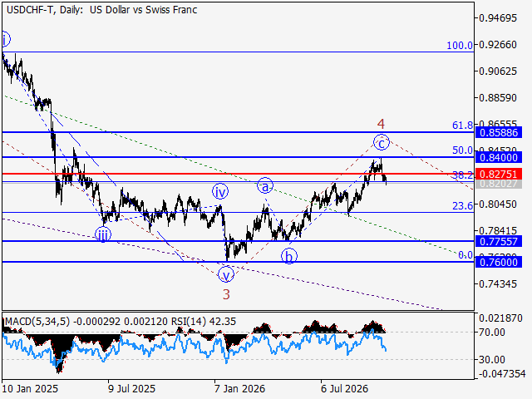Click the '10 Jan 2025' date label
Image resolution: width=532 pixels, height=399 pixels.
tap(30, 388)
